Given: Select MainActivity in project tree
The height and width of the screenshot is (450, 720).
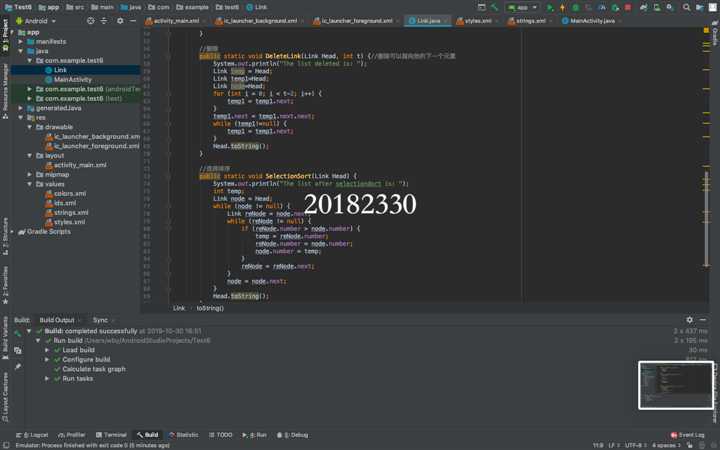Looking at the screenshot, I should pos(73,79).
